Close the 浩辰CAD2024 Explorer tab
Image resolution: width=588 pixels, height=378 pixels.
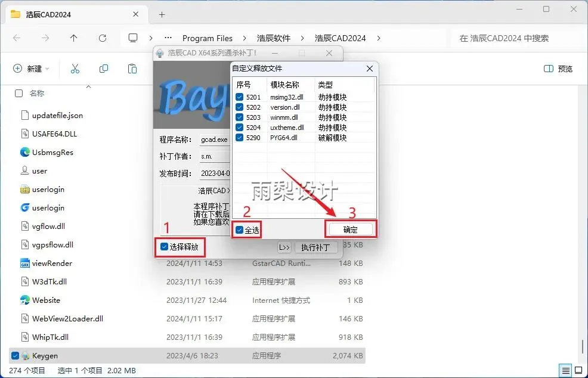click(x=136, y=14)
